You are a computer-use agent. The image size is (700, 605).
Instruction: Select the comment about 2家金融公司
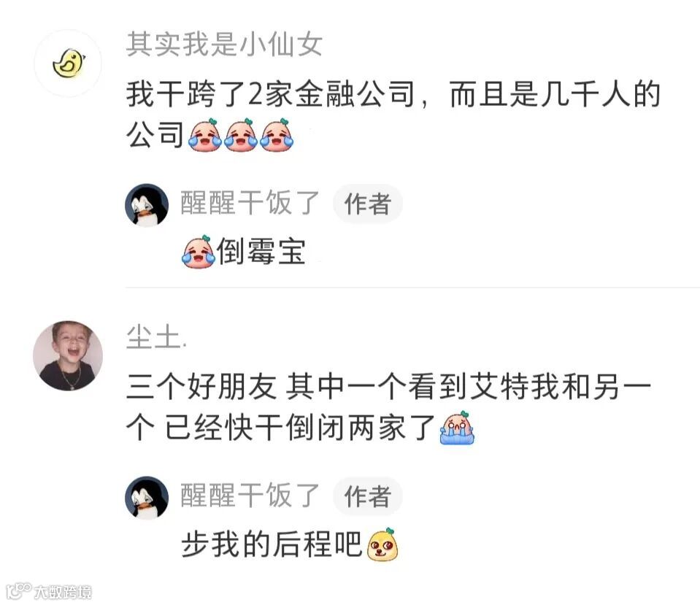393,115
